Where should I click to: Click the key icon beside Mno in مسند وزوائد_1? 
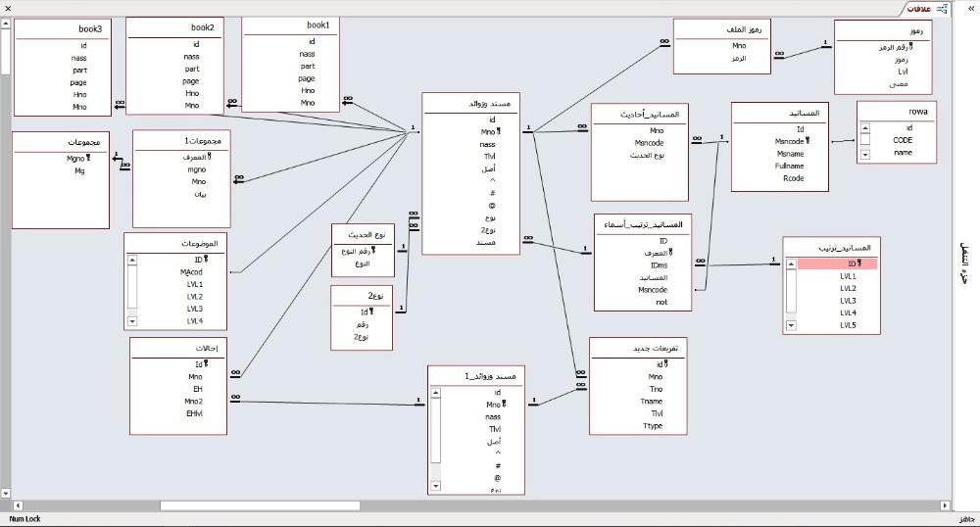(x=503, y=404)
